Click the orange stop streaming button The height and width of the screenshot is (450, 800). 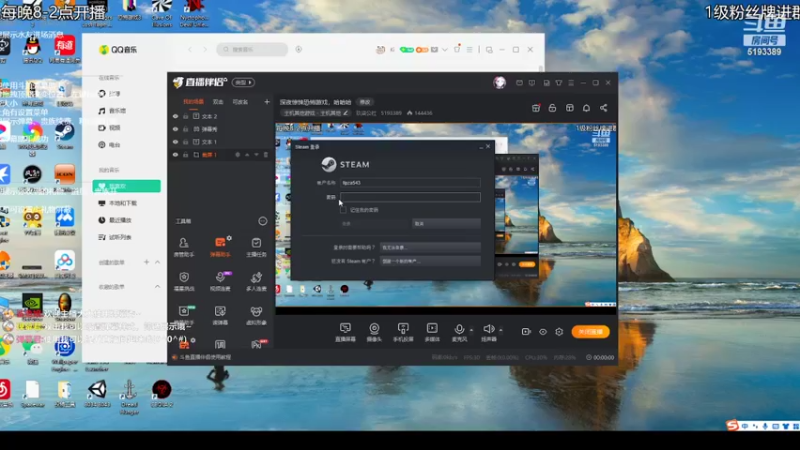[590, 332]
